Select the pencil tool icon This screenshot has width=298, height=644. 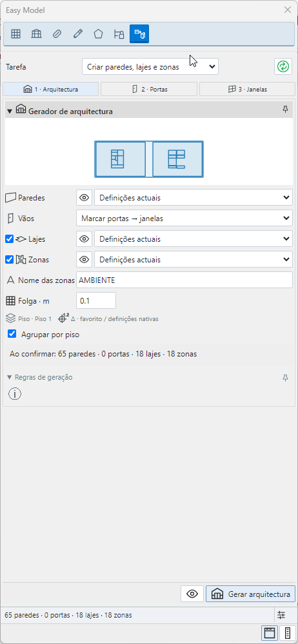77,34
